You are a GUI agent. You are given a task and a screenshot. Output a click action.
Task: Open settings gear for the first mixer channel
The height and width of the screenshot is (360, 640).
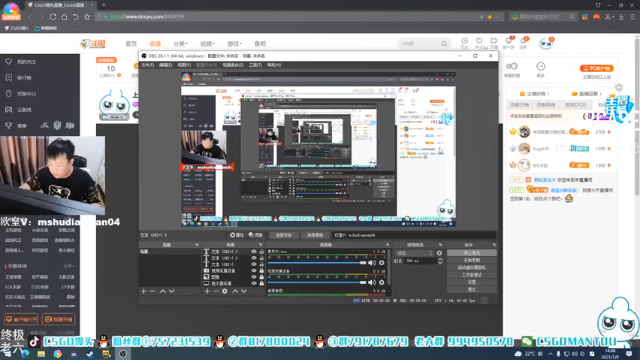[382, 263]
